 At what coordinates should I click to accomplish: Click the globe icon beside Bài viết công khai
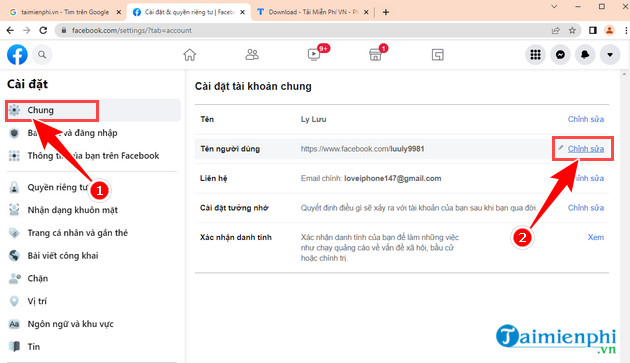point(14,256)
